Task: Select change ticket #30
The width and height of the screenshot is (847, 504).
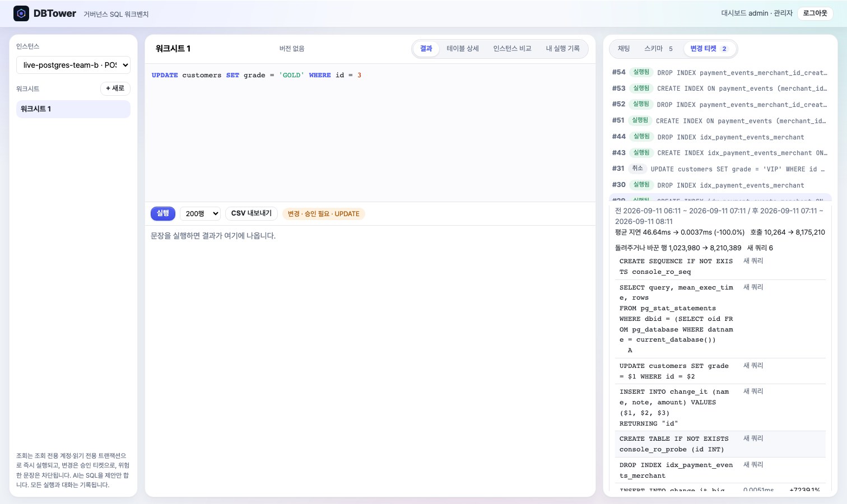Action: click(720, 185)
